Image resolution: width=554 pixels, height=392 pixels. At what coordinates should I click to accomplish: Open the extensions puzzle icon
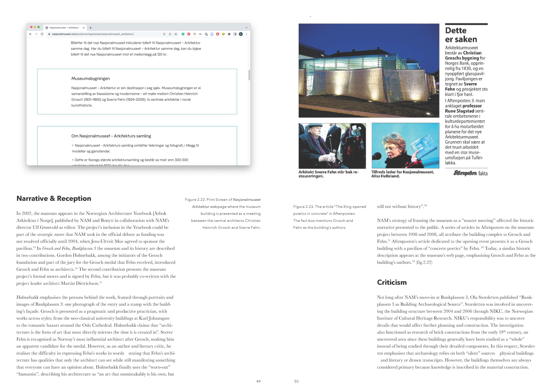pos(229,34)
